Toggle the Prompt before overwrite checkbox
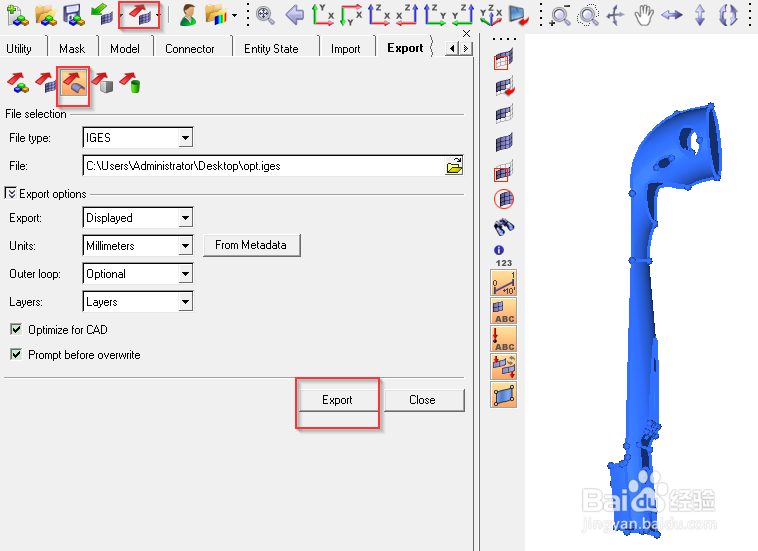This screenshot has height=551, width=758. (16, 355)
